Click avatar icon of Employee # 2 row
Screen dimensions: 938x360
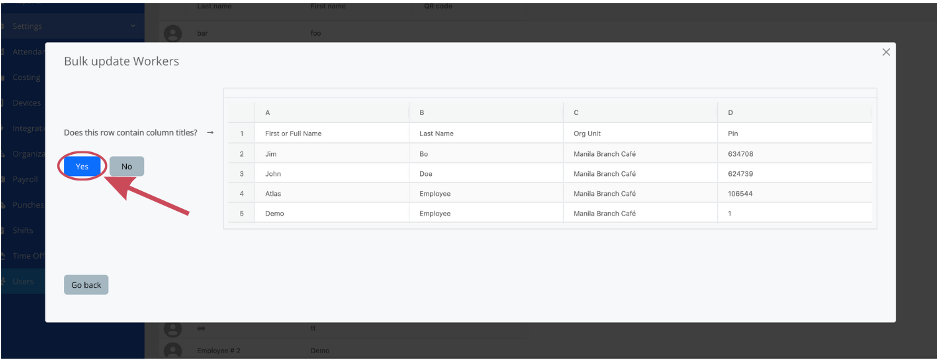pyautogui.click(x=173, y=350)
